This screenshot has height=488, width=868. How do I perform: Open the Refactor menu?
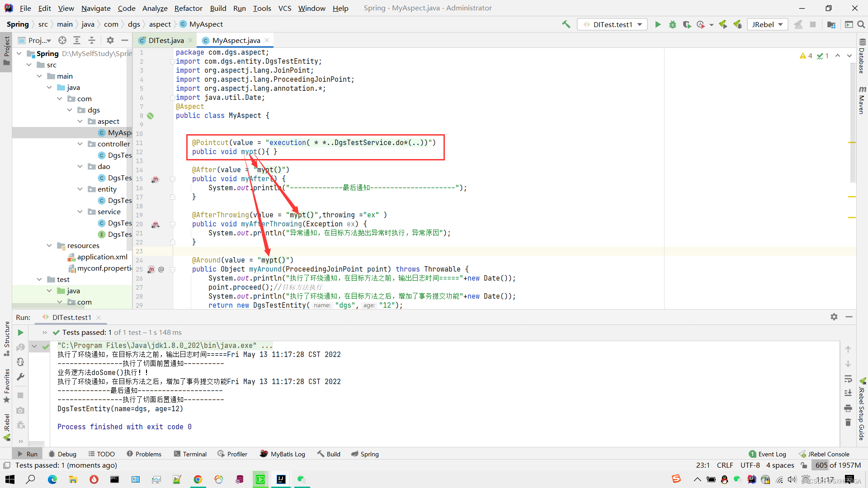(188, 8)
